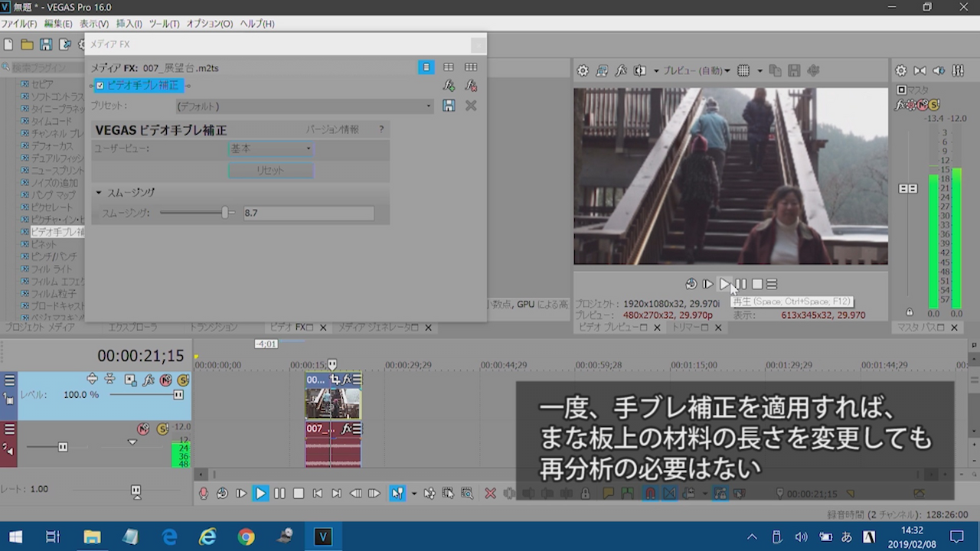Viewport: 980px width, 551px height.
Task: Open the master bus mixer settings icon
Action: [900, 70]
